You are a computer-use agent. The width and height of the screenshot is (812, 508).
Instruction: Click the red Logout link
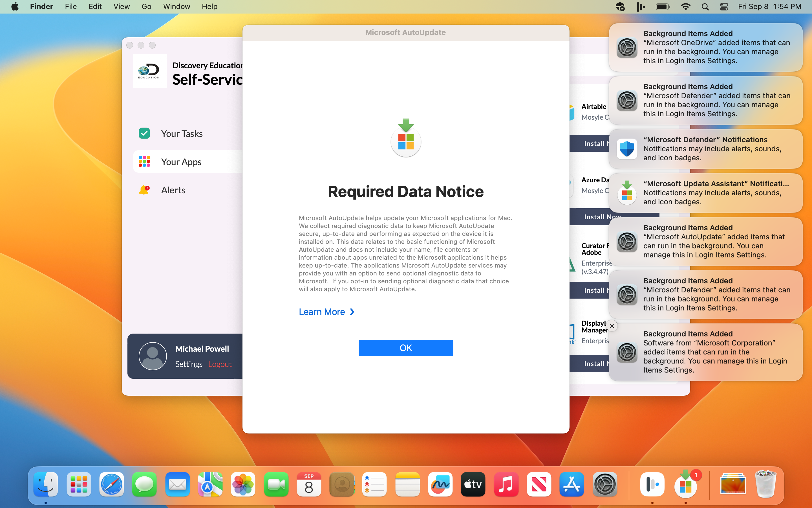pyautogui.click(x=220, y=364)
